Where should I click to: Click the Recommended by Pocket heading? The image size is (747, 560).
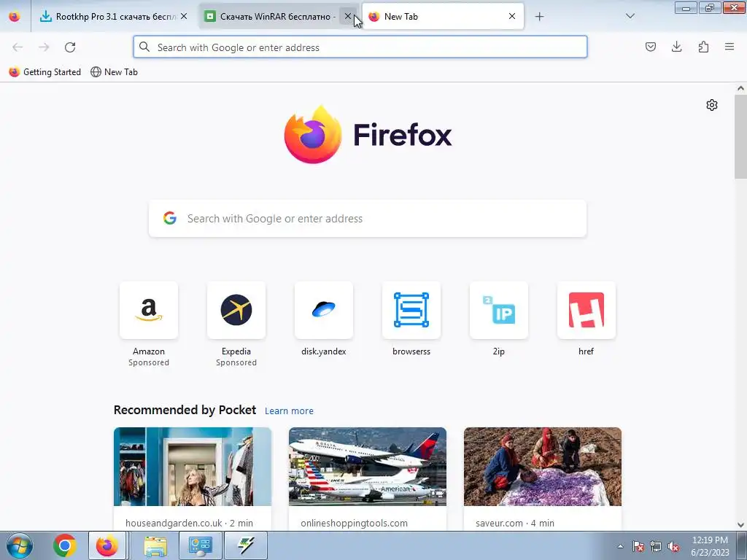pyautogui.click(x=185, y=410)
